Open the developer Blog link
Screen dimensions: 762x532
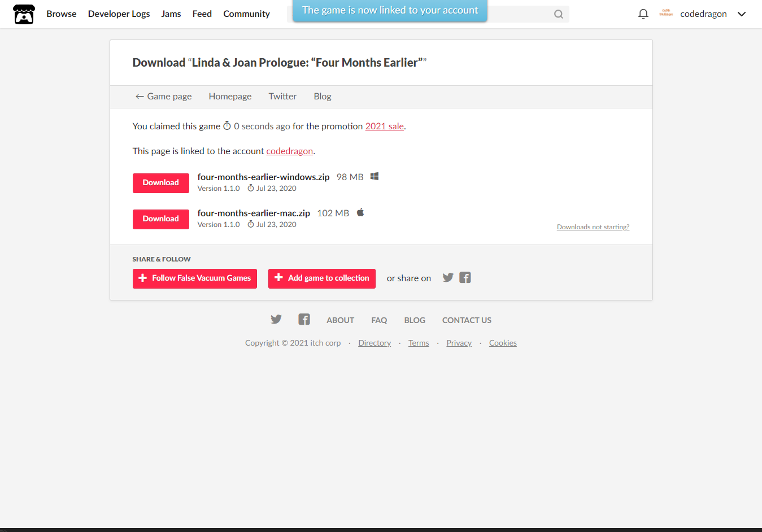[323, 96]
